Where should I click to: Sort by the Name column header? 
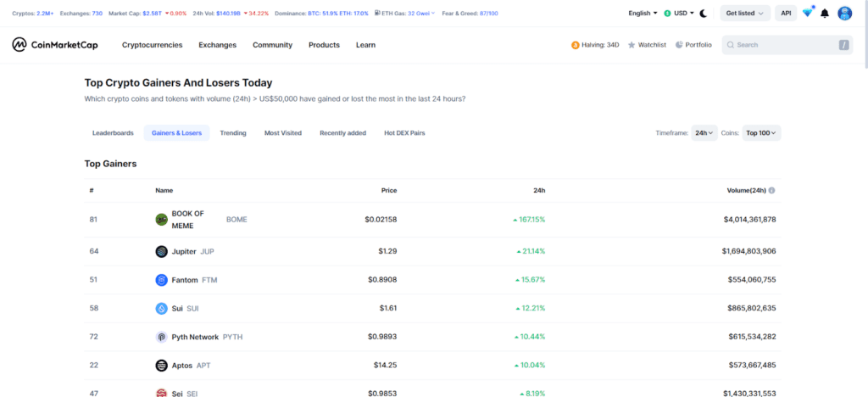pos(164,191)
